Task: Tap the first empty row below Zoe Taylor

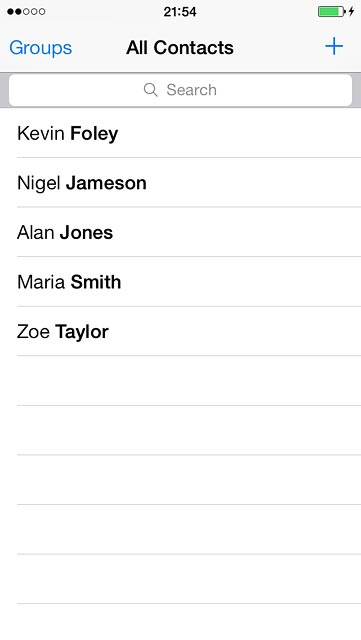Action: (180, 381)
